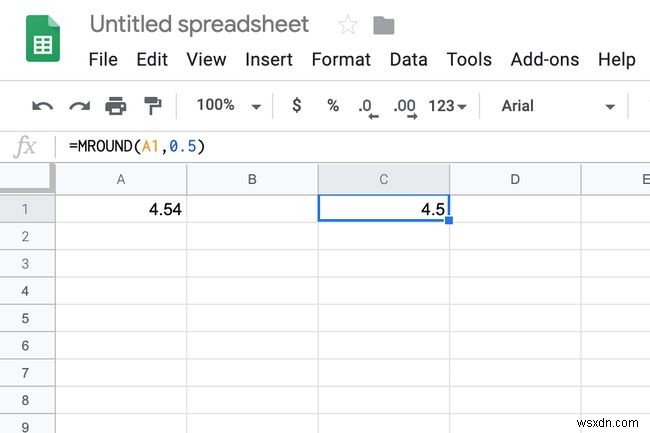Select cell A1 containing 4.54
650x433 pixels.
pos(121,209)
